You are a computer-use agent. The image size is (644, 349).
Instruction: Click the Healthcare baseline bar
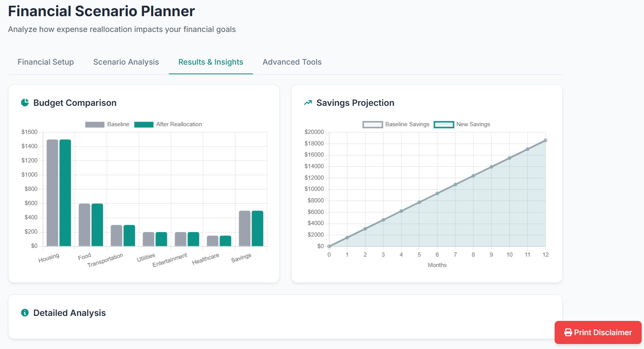212,240
